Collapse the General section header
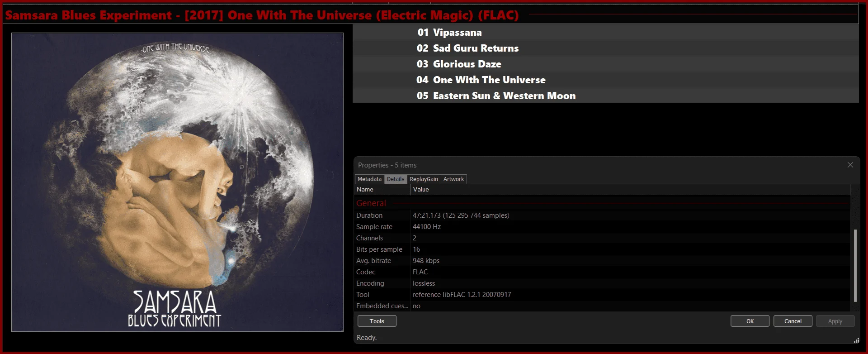This screenshot has width=868, height=354. point(603,203)
